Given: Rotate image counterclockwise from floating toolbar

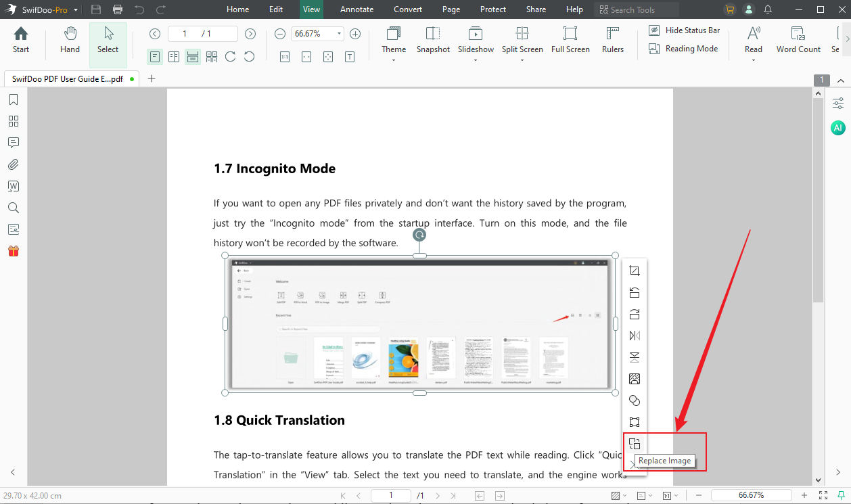Looking at the screenshot, I should (634, 292).
